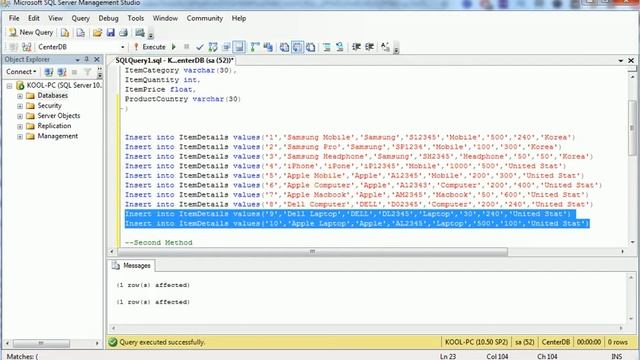Expand the Management folder
The height and width of the screenshot is (360, 640).
20,137
